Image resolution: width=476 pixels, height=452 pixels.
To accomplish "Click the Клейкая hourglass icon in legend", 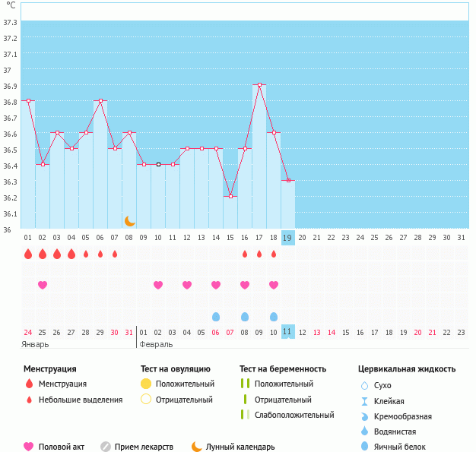I will pos(364,401).
